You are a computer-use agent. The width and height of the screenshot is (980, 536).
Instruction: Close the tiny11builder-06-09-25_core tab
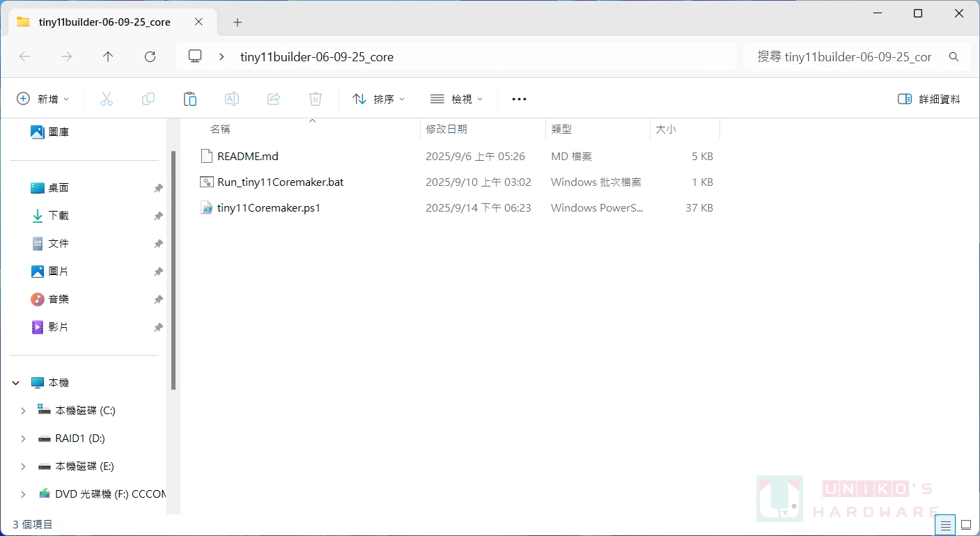point(199,22)
